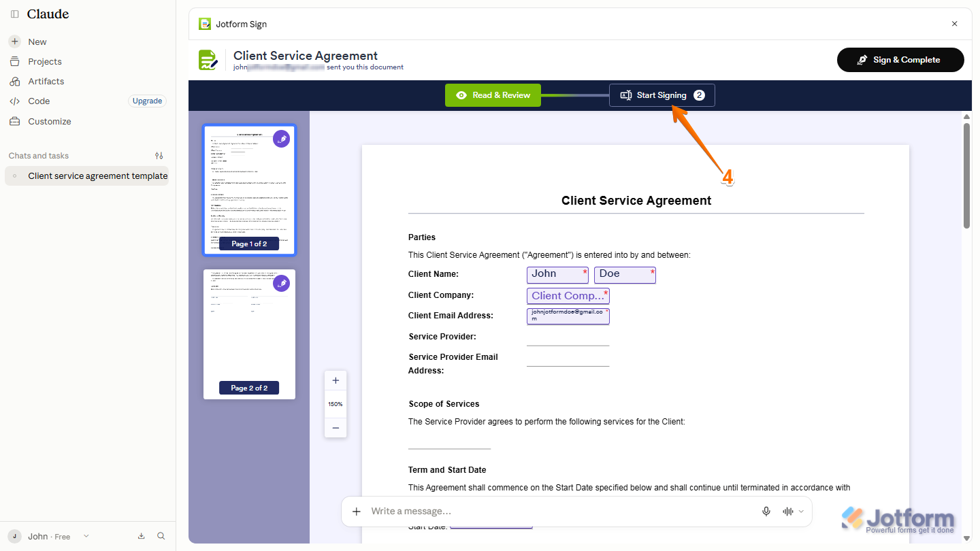Close the Jotform Sign panel
The width and height of the screenshot is (980, 551).
click(954, 24)
